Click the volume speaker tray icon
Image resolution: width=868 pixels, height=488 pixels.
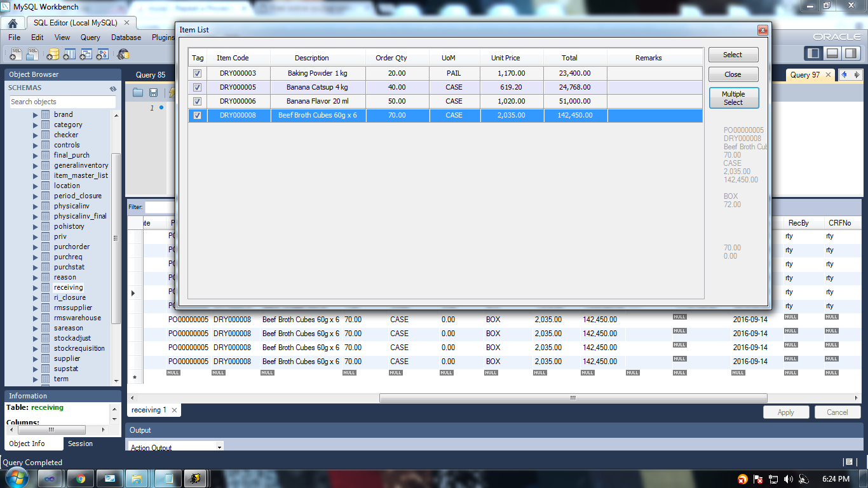tap(789, 479)
